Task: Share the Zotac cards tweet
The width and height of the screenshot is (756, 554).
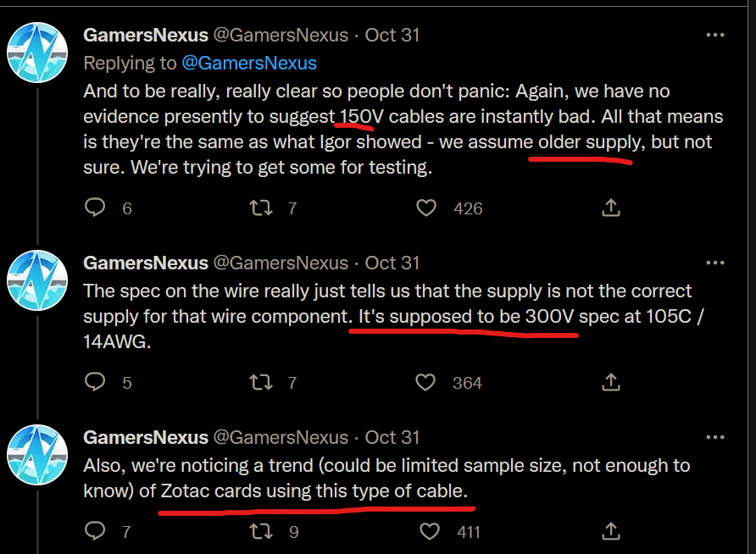Action: pyautogui.click(x=610, y=532)
